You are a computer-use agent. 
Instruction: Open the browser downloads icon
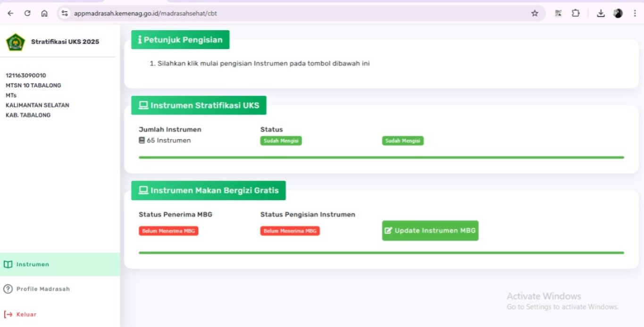[601, 13]
